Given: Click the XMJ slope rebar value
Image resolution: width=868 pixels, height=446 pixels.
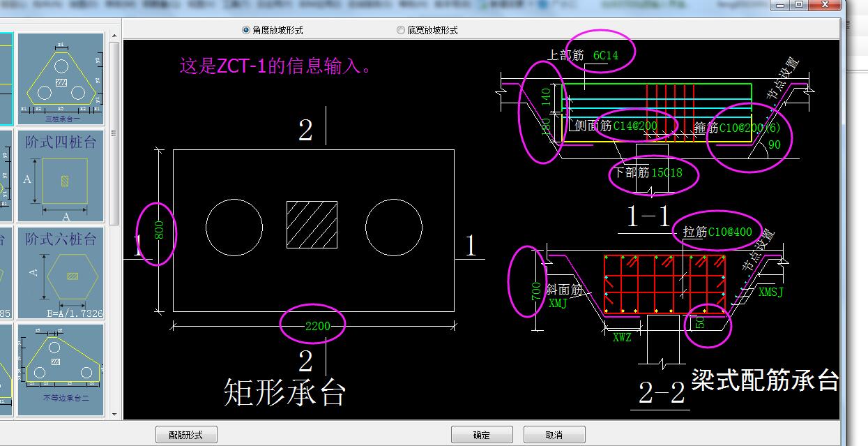Looking at the screenshot, I should pos(558,304).
